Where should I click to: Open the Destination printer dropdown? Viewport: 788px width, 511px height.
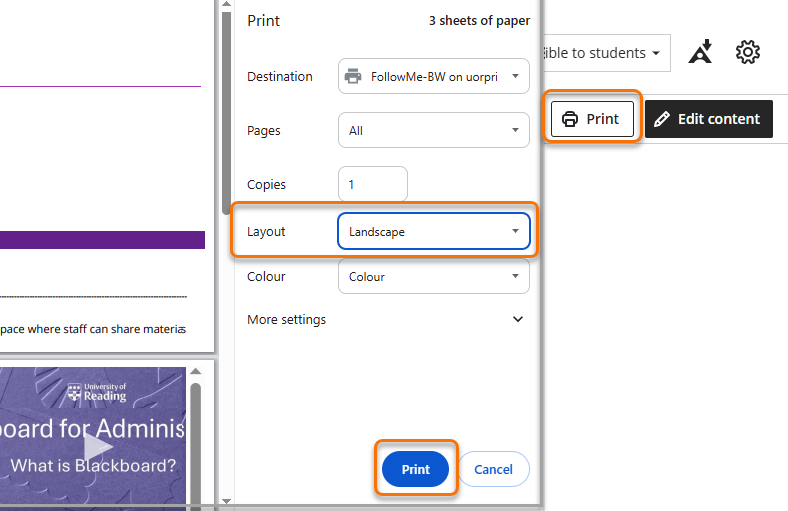click(433, 76)
